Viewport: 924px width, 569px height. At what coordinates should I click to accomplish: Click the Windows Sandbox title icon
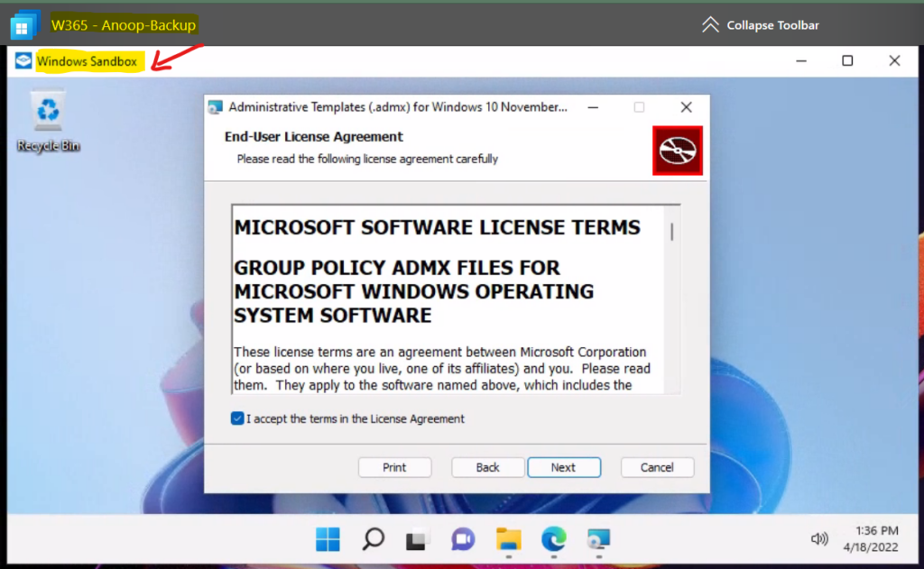[23, 60]
